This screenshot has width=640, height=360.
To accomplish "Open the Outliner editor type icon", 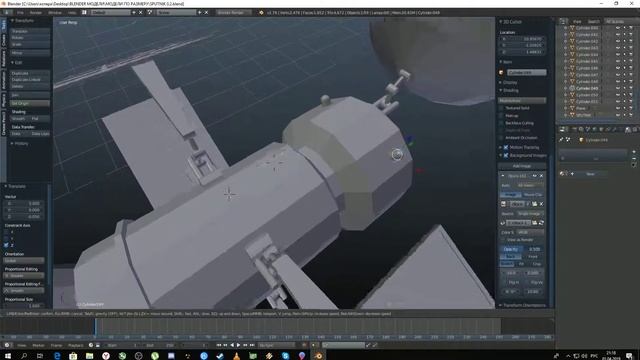I will [x=563, y=21].
